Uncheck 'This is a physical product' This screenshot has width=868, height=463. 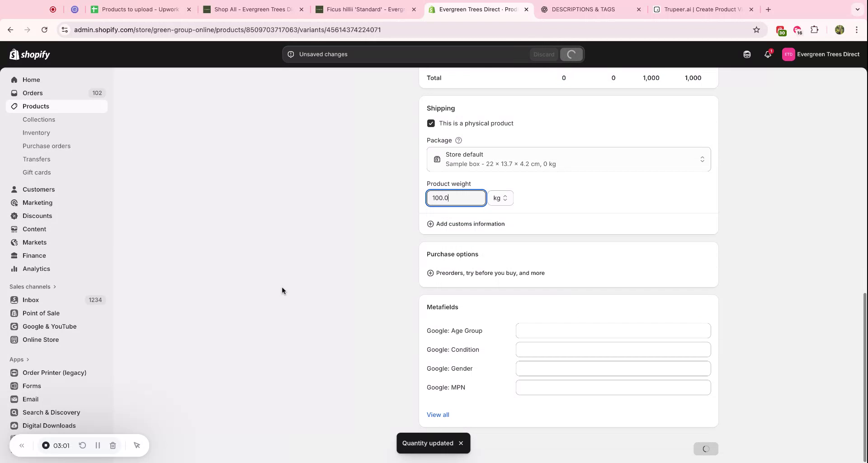tap(431, 123)
